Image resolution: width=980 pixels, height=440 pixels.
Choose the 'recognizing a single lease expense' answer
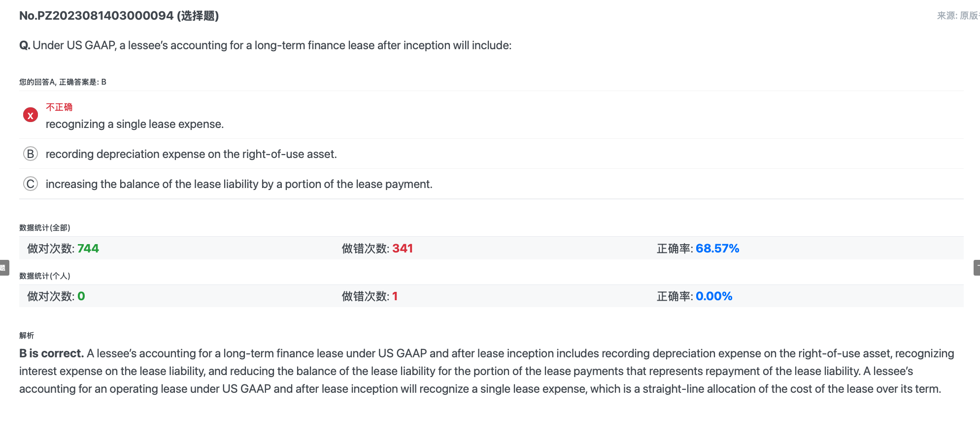(x=135, y=124)
